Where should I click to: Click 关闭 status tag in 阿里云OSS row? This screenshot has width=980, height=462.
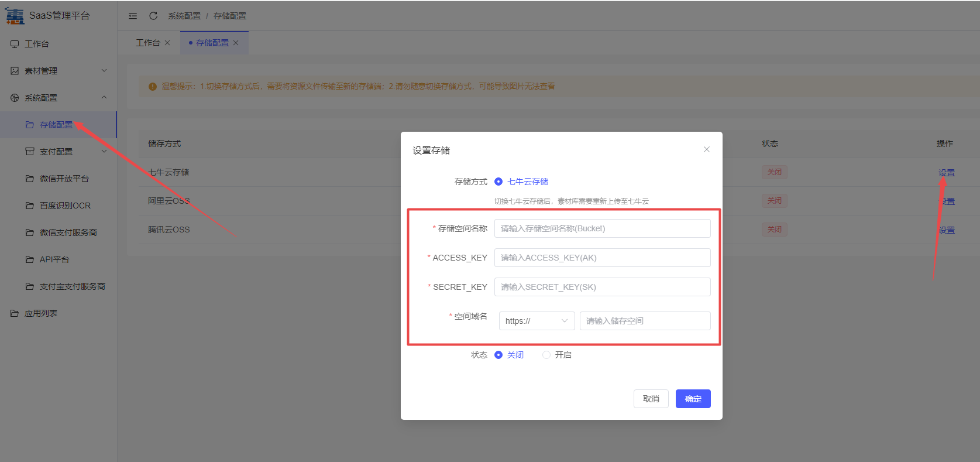tap(775, 201)
